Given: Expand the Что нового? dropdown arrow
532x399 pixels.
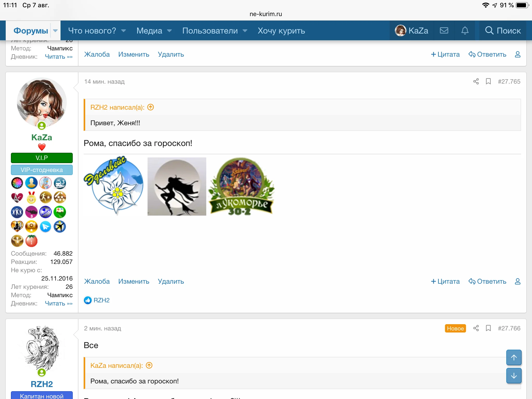Looking at the screenshot, I should [124, 31].
